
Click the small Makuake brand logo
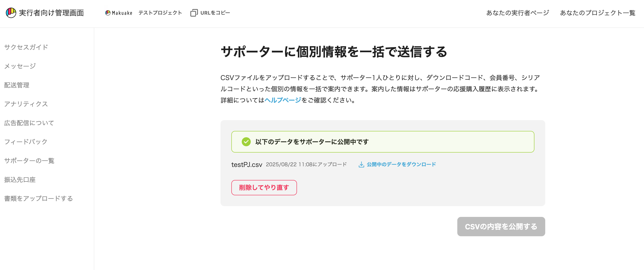[119, 13]
